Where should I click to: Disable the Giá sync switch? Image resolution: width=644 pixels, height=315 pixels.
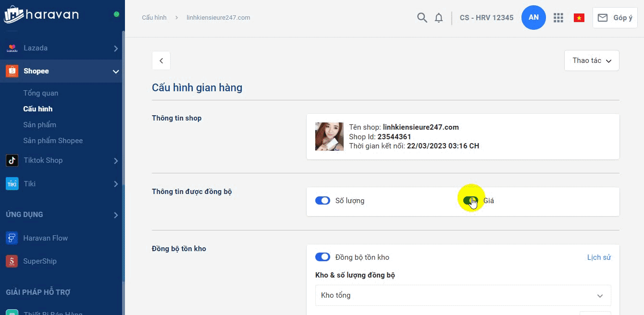pos(471,201)
